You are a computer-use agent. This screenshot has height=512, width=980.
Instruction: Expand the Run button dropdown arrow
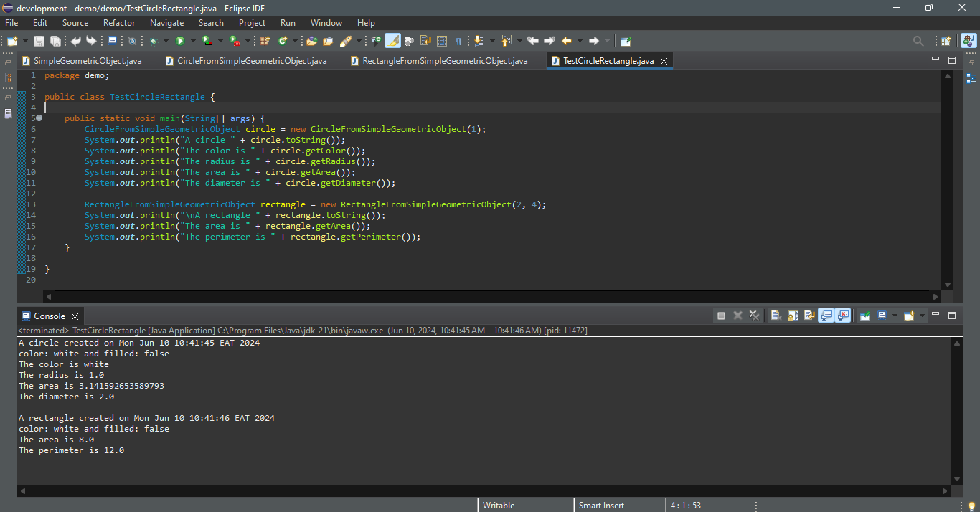point(192,41)
